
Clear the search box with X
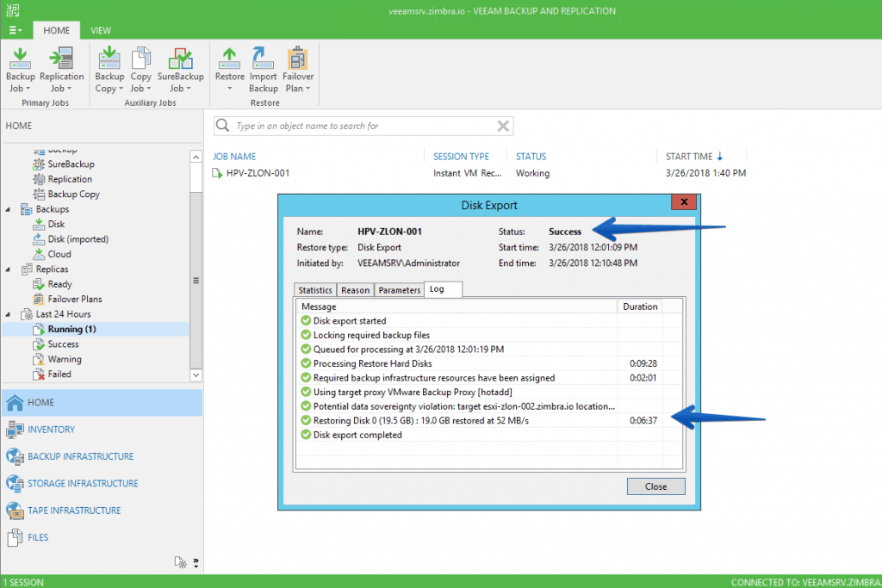503,126
